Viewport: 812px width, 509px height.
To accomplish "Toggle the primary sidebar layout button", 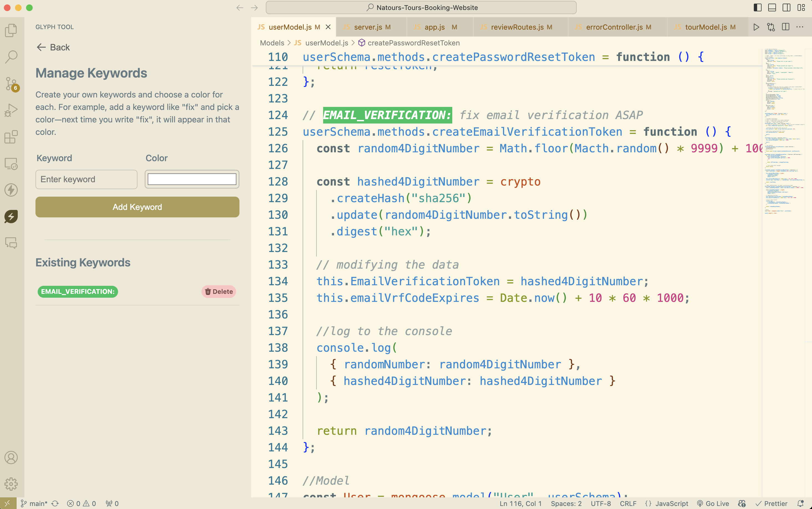I will tap(757, 7).
